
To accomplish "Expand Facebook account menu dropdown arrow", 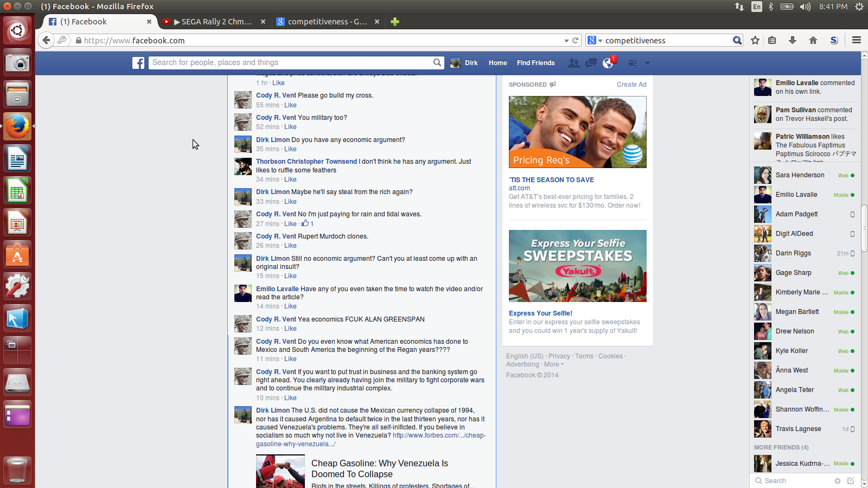I will (x=647, y=63).
